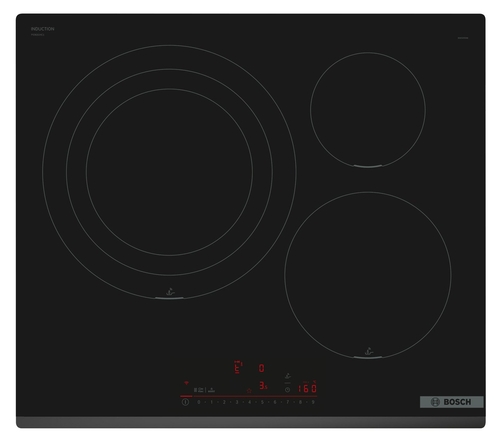Select the zone display showing 3.5

point(263,386)
